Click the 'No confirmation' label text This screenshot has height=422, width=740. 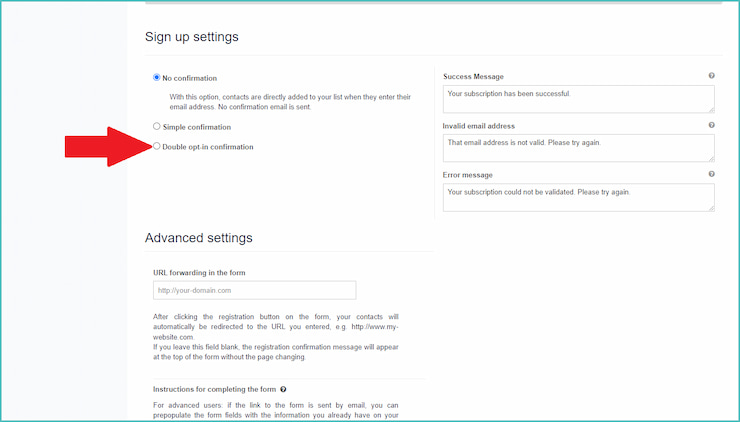(x=190, y=78)
